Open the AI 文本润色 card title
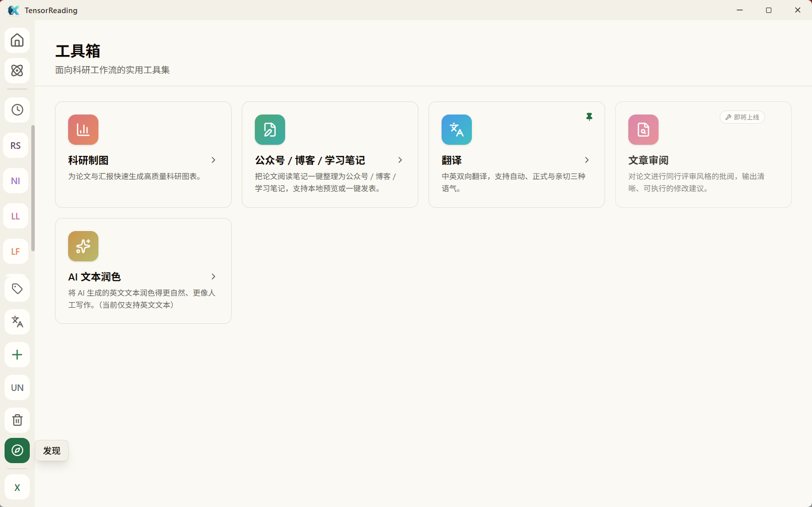 (x=94, y=277)
